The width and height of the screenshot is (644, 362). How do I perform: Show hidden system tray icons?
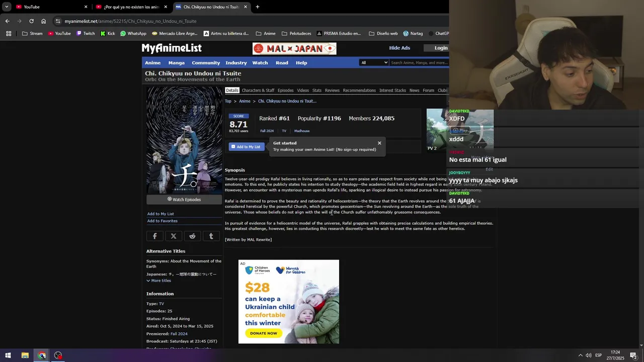click(580, 355)
